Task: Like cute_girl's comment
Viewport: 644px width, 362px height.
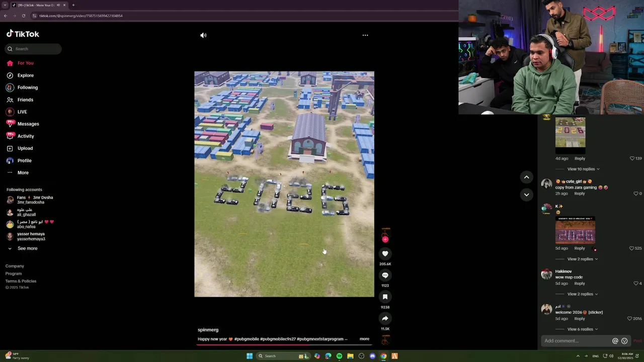Action: pos(636,194)
